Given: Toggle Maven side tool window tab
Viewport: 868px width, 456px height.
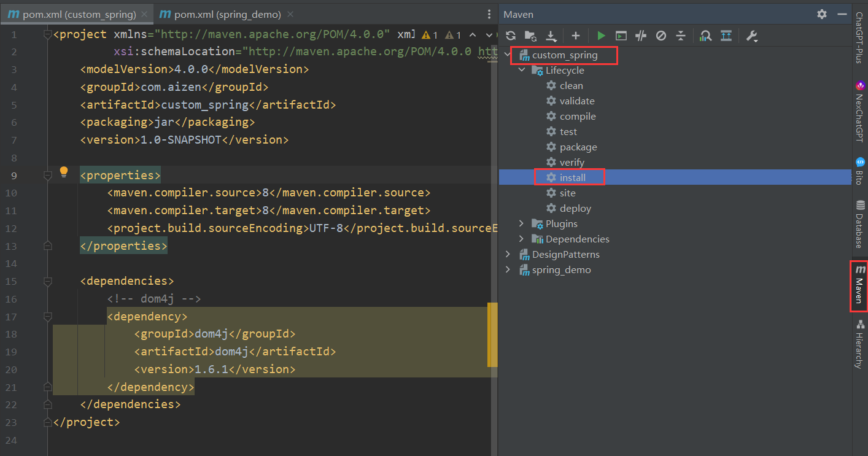Looking at the screenshot, I should tap(859, 285).
